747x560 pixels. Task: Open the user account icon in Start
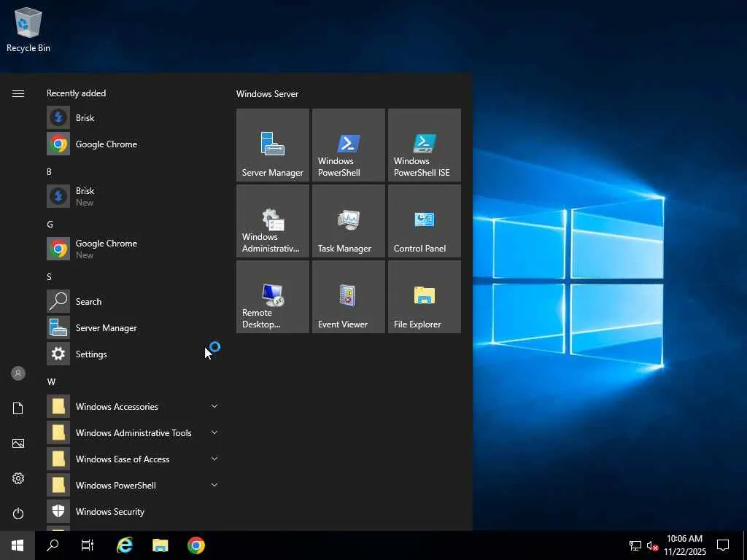18,373
